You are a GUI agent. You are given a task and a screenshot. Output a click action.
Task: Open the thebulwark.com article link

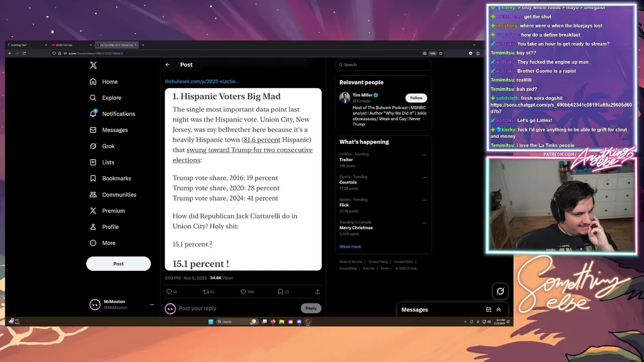click(x=202, y=81)
